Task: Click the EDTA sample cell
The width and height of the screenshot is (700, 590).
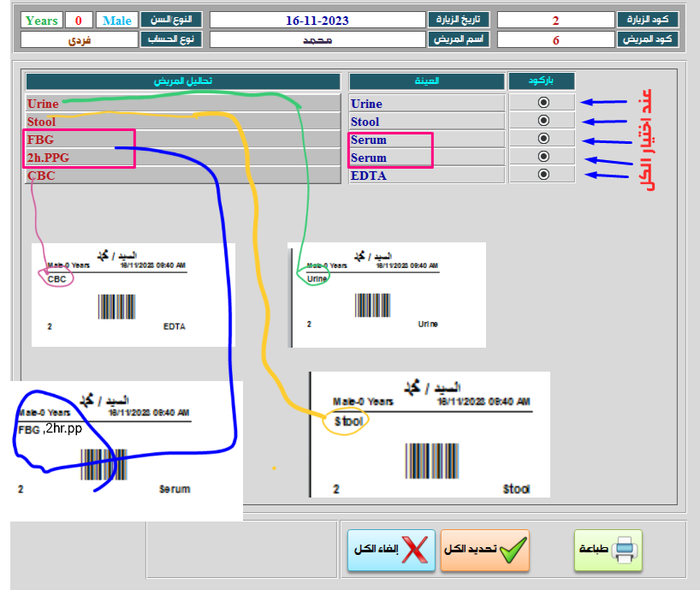Action: [427, 175]
